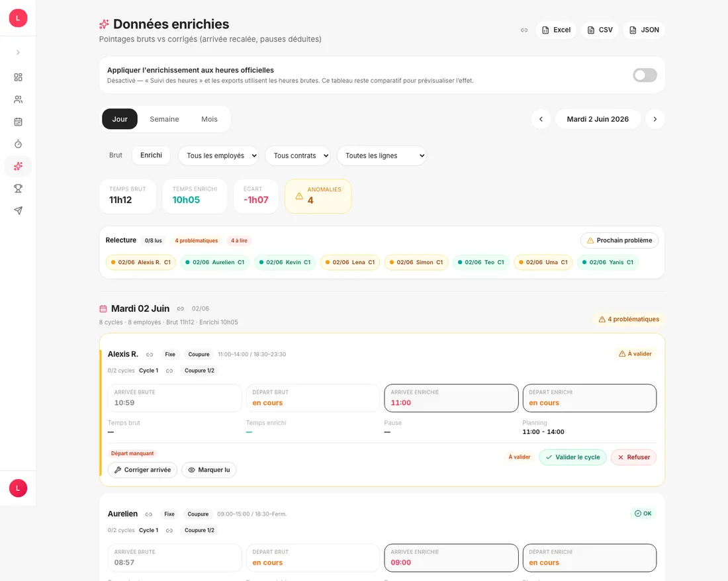Click the Anomalies 4 card
The image size is (728, 581).
coord(318,197)
